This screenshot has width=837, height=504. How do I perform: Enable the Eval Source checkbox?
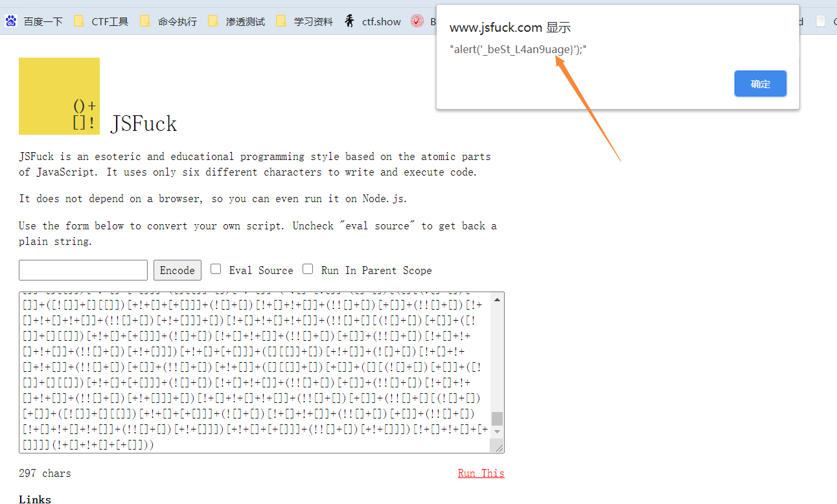216,269
